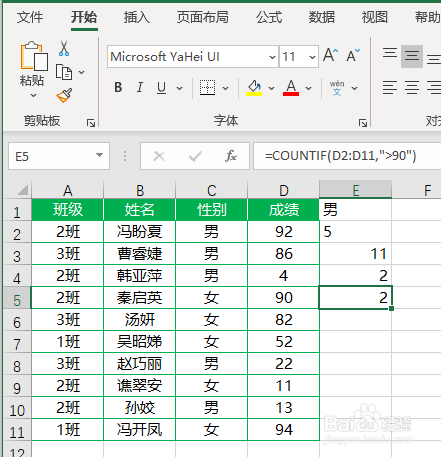Click the 成绩 header cell

click(284, 210)
